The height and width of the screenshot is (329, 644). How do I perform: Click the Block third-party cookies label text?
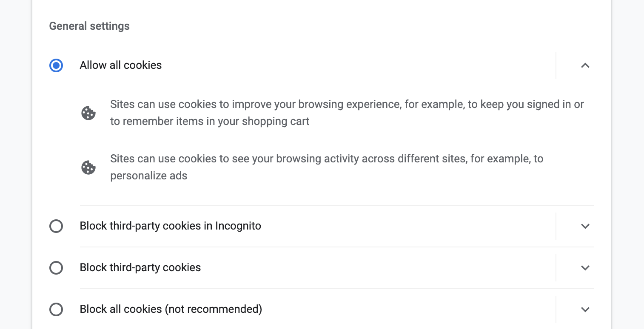point(140,268)
